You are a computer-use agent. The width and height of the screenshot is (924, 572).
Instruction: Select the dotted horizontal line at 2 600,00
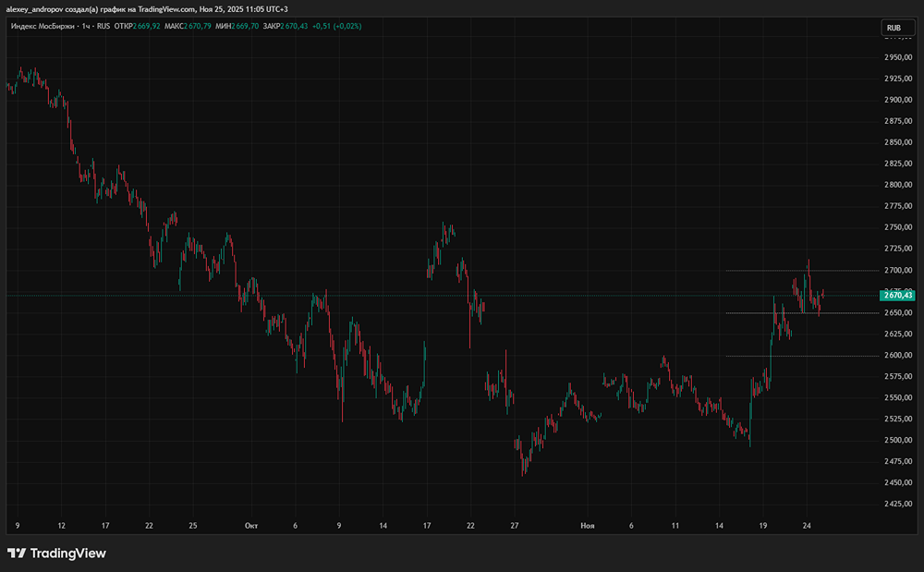click(x=795, y=356)
